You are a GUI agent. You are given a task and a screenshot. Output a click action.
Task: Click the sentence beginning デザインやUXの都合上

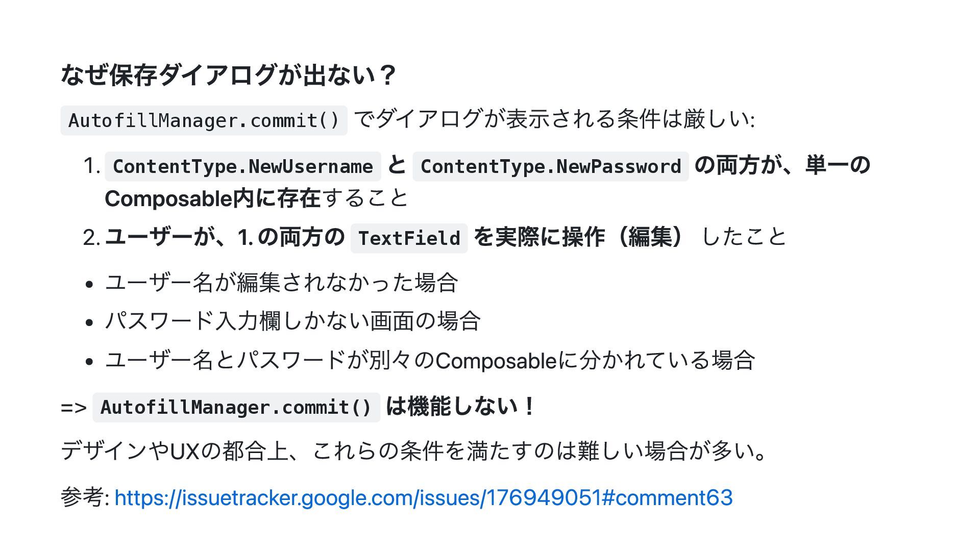tap(413, 451)
